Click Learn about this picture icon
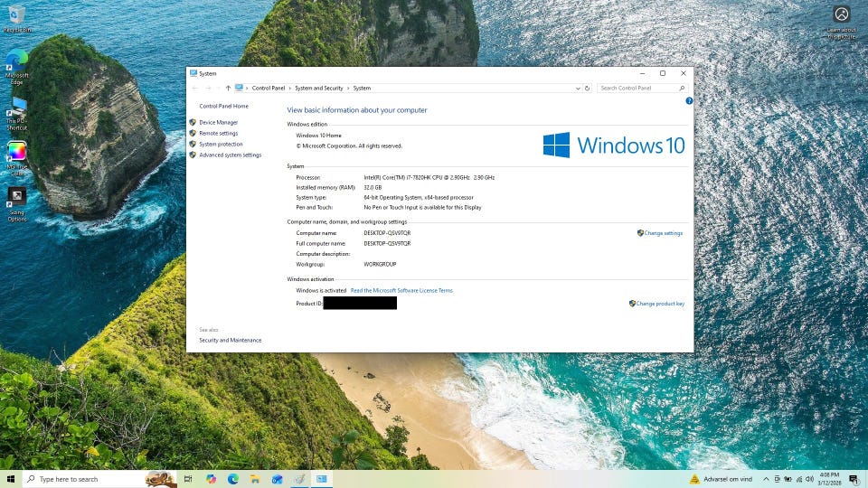Image resolution: width=868 pixels, height=488 pixels. (x=842, y=22)
